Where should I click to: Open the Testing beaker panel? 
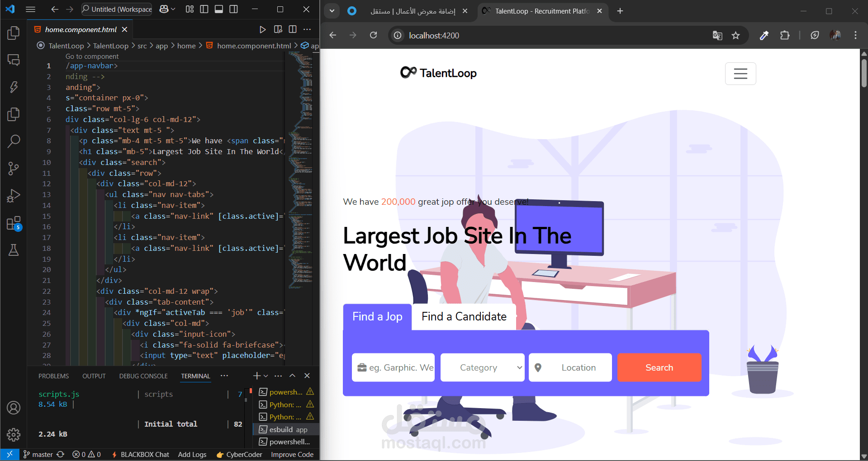tap(14, 250)
